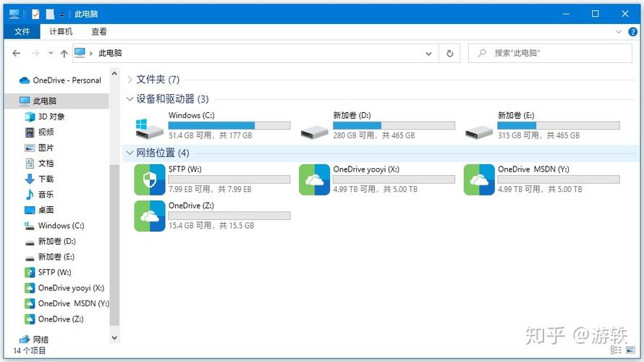Select the OneDrive MSDN (Y:) cloud icon
The image size is (644, 362).
[x=479, y=180]
